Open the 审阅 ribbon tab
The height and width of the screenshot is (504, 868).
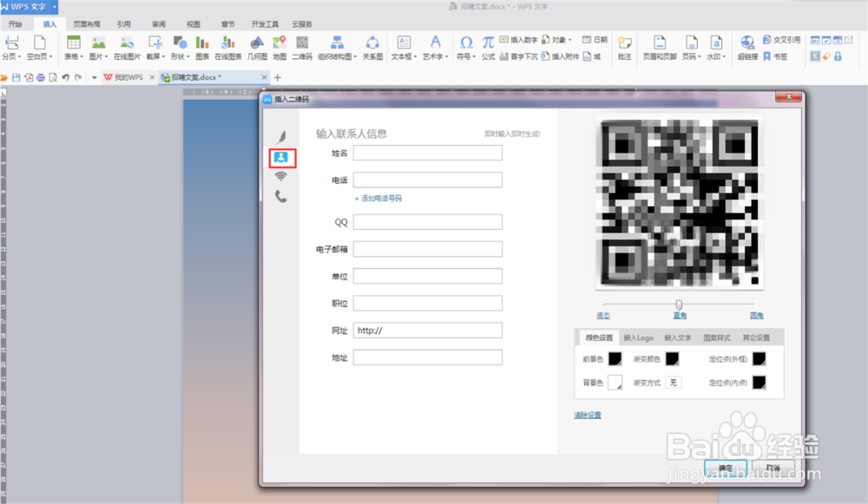pos(158,24)
